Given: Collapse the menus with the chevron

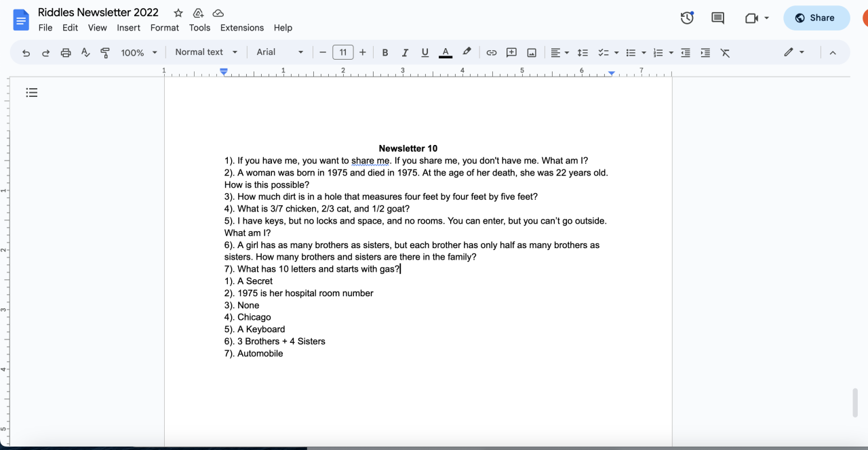Looking at the screenshot, I should click(x=833, y=52).
